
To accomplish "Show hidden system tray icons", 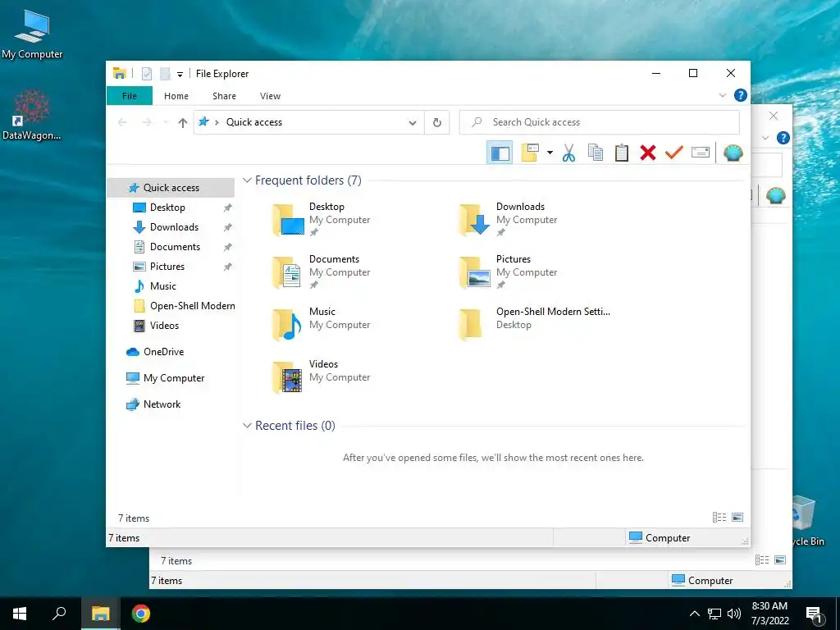I will click(694, 614).
